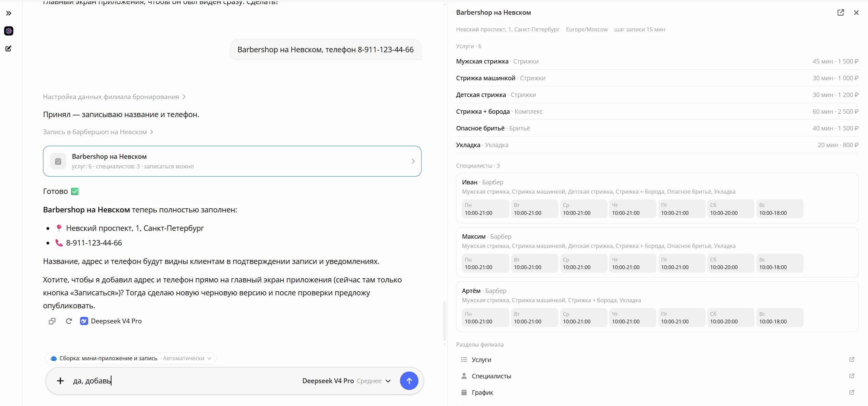Click specialist name Артём
The width and height of the screenshot is (868, 406).
[471, 291]
